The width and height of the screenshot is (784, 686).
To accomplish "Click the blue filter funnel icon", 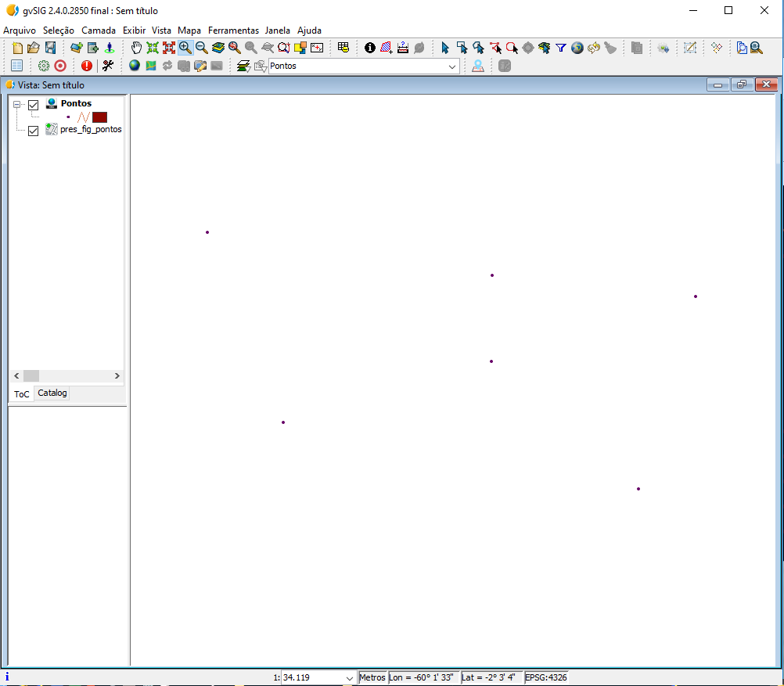I will (x=561, y=48).
